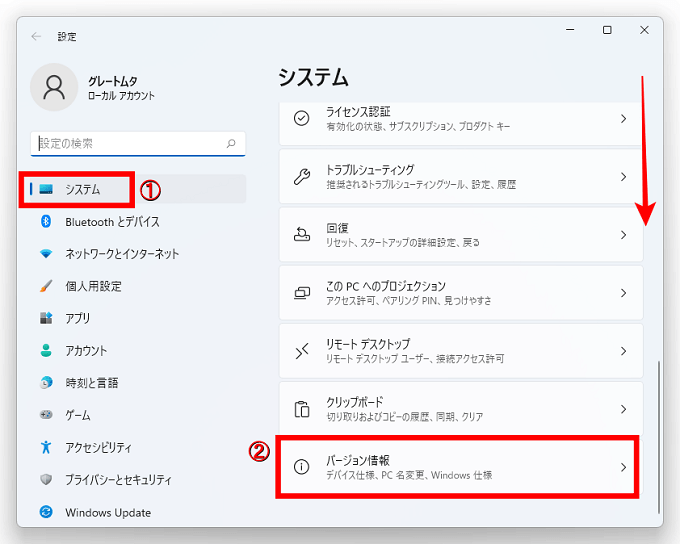
Task: Close the 設定 window
Action: 644,30
